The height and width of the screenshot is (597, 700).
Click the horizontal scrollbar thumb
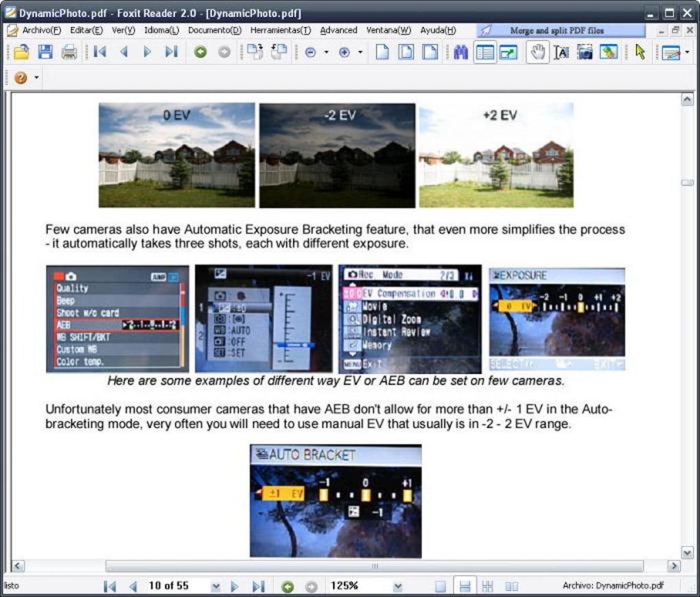click(x=374, y=565)
